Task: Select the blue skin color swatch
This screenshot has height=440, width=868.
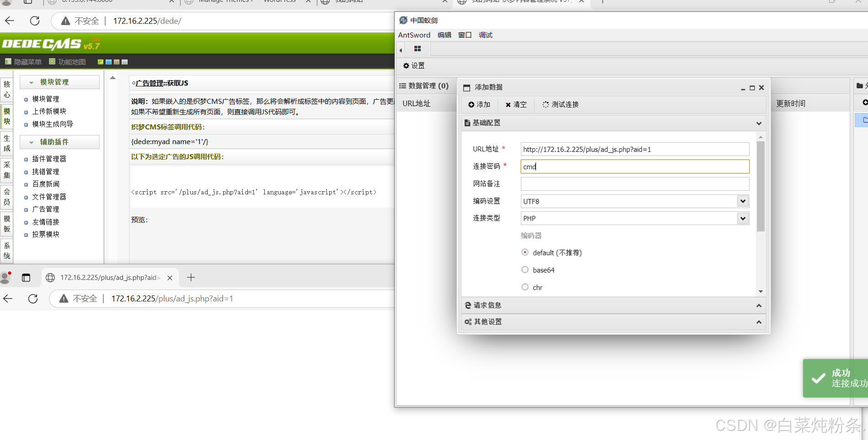Action: 109,62
